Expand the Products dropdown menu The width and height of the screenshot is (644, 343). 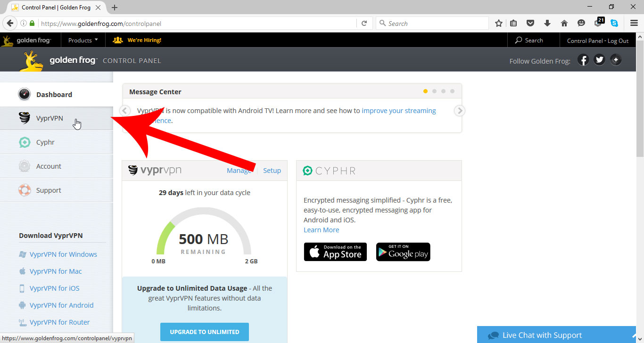(83, 41)
